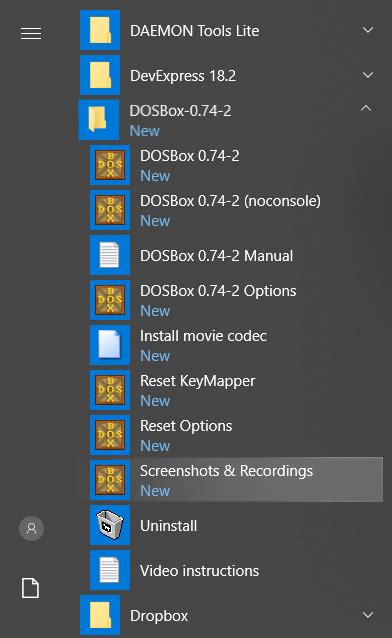The image size is (392, 638).
Task: Click the DAEMON Tools Lite folder icon
Action: 100,31
